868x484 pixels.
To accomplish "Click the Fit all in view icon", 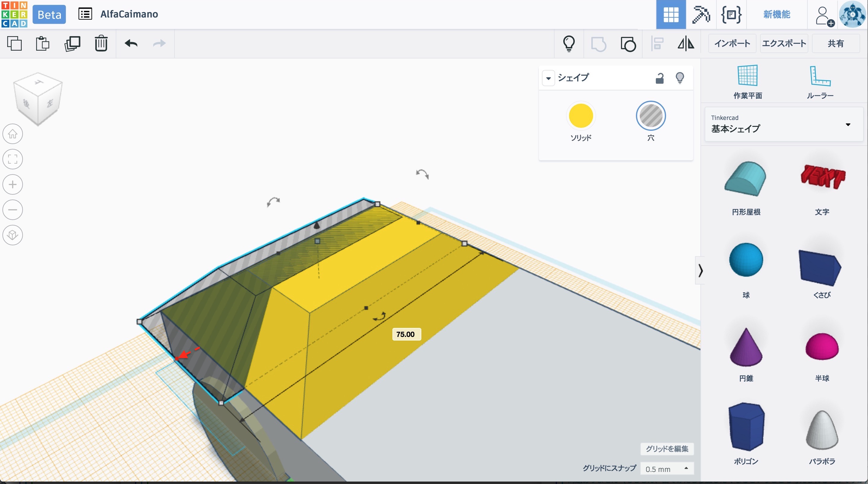I will pyautogui.click(x=13, y=159).
